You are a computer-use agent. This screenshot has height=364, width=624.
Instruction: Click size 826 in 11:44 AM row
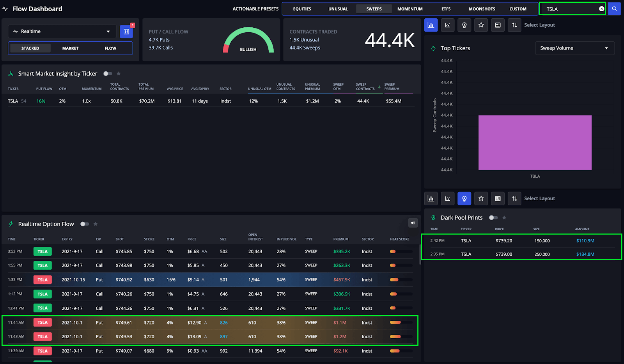tap(224, 323)
